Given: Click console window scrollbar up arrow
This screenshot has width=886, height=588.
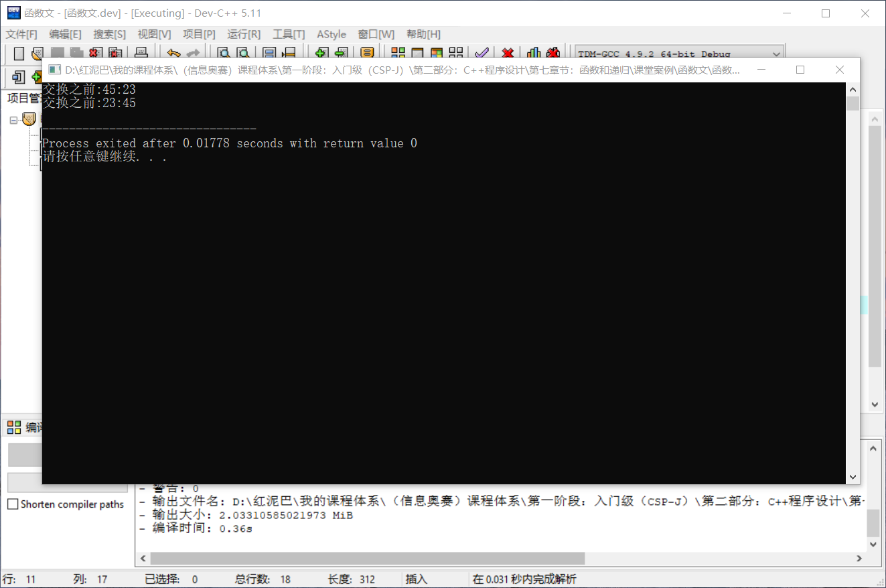Looking at the screenshot, I should point(853,89).
